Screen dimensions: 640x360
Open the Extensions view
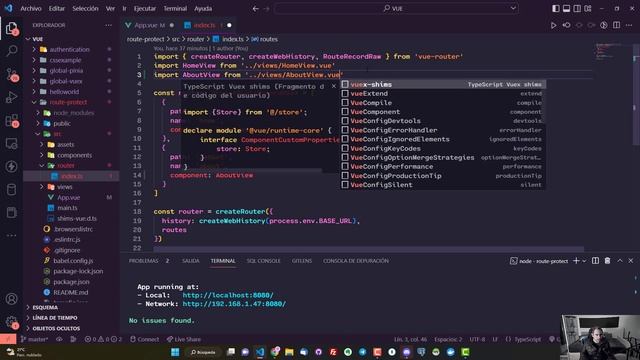pyautogui.click(x=11, y=120)
